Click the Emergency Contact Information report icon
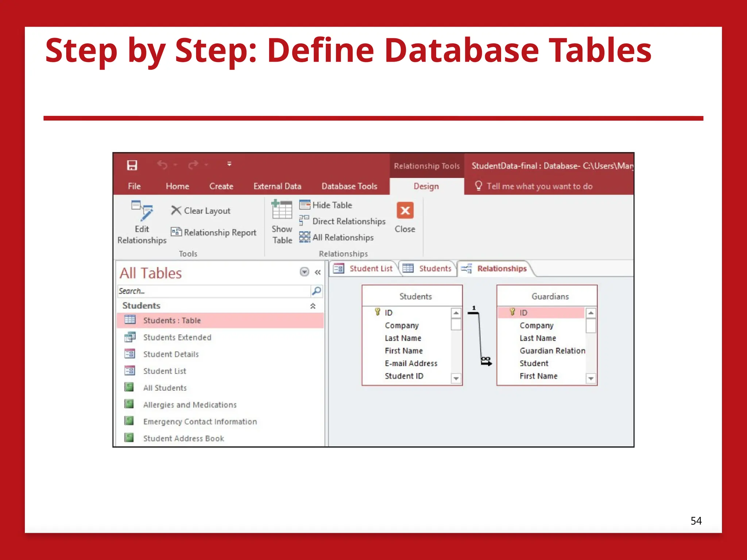The width and height of the screenshot is (747, 560). pos(129,421)
